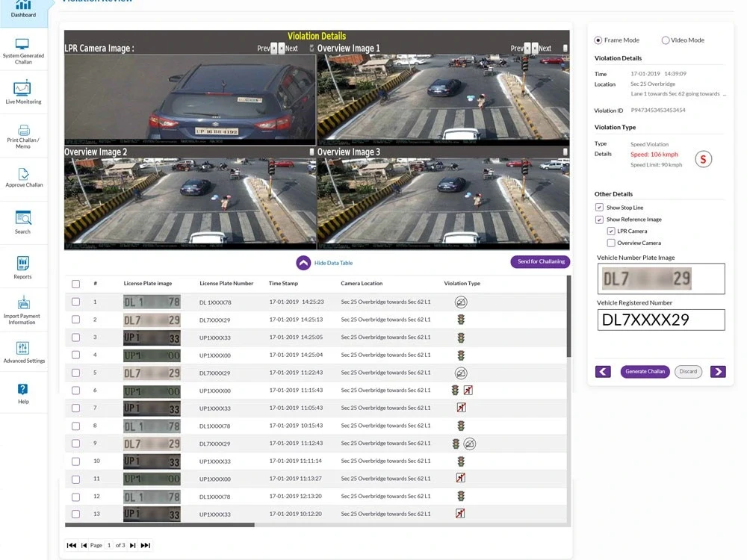The image size is (747, 560).
Task: Open Import Payment Information page
Action: point(22,311)
